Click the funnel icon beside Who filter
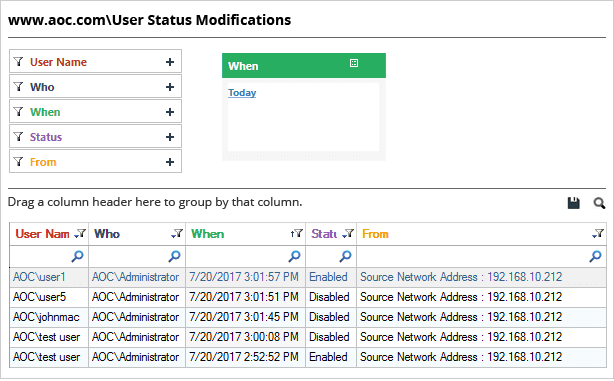The width and height of the screenshot is (614, 381). point(18,87)
